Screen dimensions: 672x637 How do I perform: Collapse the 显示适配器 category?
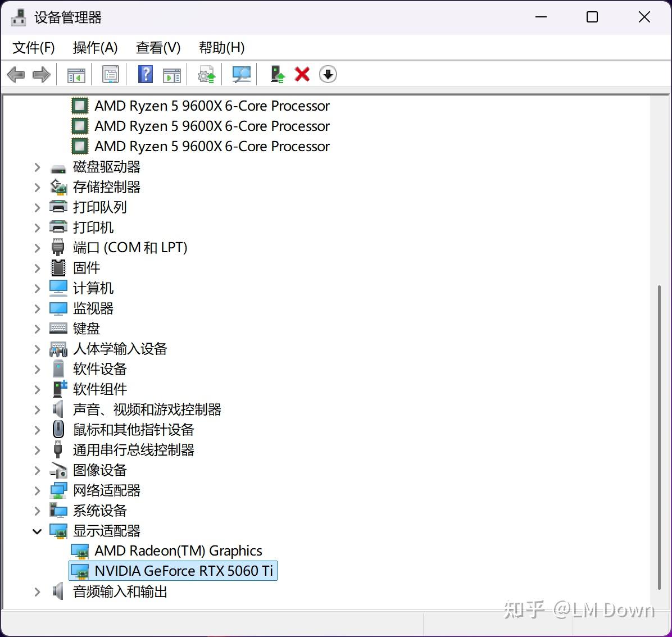coord(37,531)
